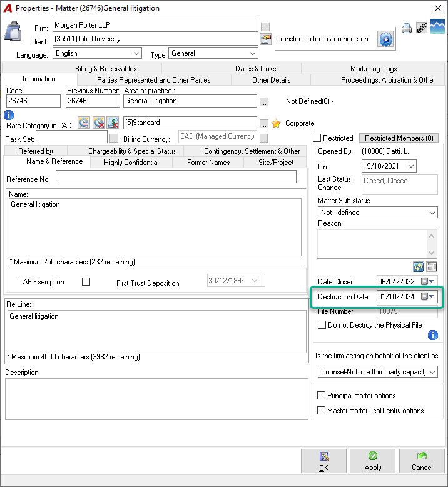This screenshot has height=487, width=448.
Task: Open the First Trust Deposit date dropdown
Action: tap(255, 281)
